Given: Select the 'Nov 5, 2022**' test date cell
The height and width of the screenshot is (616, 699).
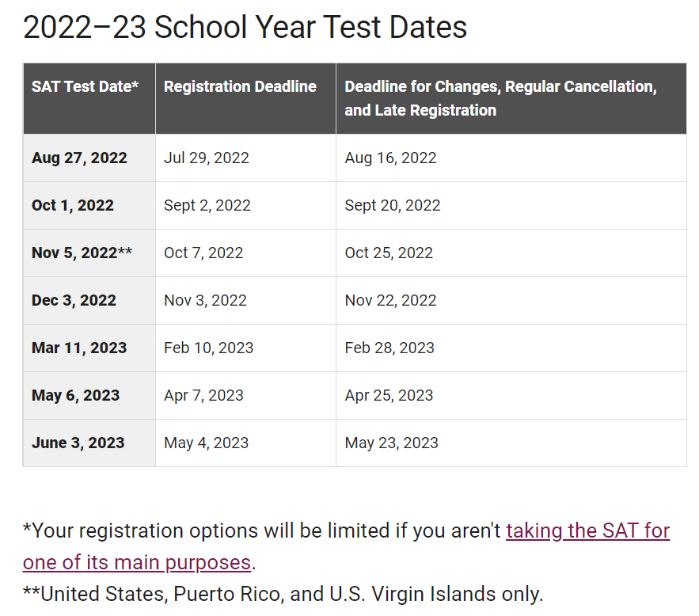Looking at the screenshot, I should [x=89, y=253].
